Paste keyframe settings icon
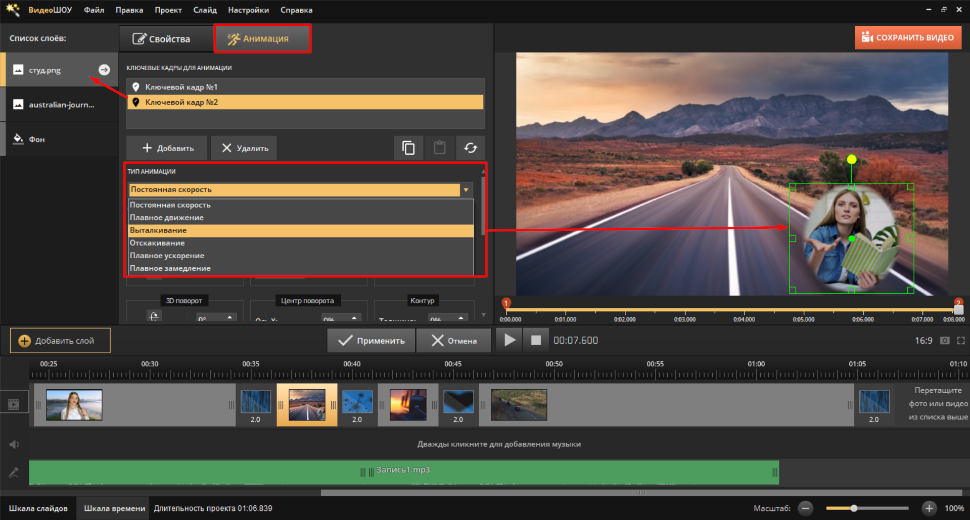This screenshot has width=970, height=520. point(439,148)
